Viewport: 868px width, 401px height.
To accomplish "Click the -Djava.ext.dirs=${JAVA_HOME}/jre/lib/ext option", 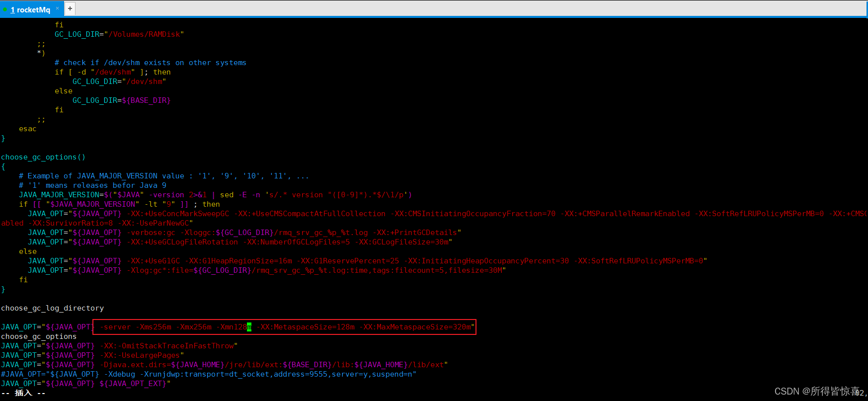I will [189, 365].
